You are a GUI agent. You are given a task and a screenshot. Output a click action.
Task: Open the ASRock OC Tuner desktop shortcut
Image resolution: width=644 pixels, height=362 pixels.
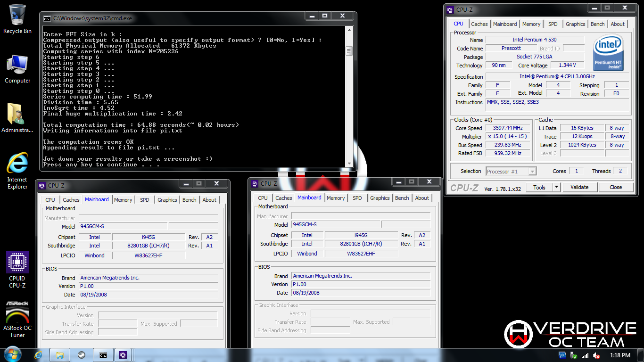(17, 320)
